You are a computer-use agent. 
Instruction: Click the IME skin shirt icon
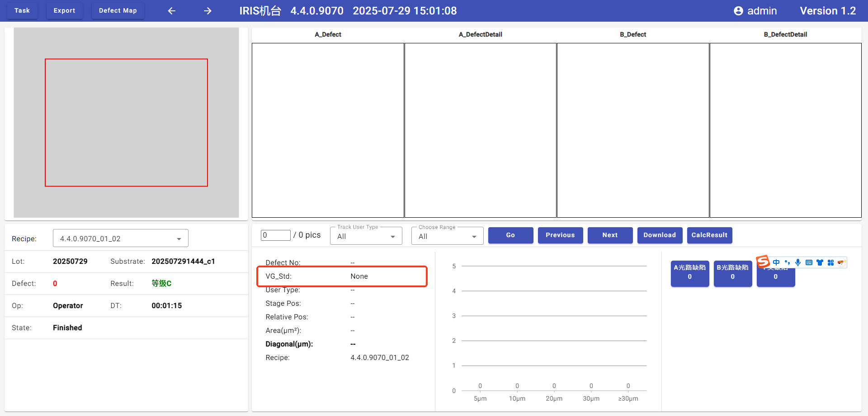click(820, 262)
